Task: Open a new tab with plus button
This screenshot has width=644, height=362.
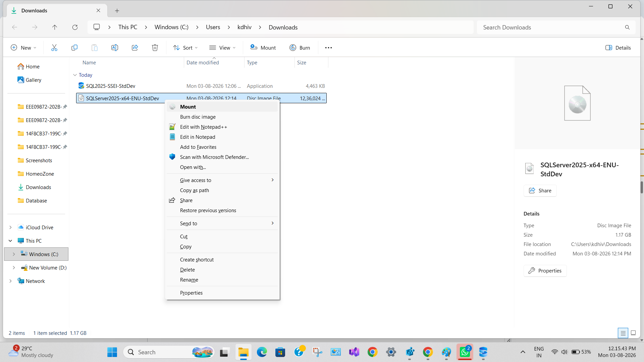Action: [x=117, y=11]
